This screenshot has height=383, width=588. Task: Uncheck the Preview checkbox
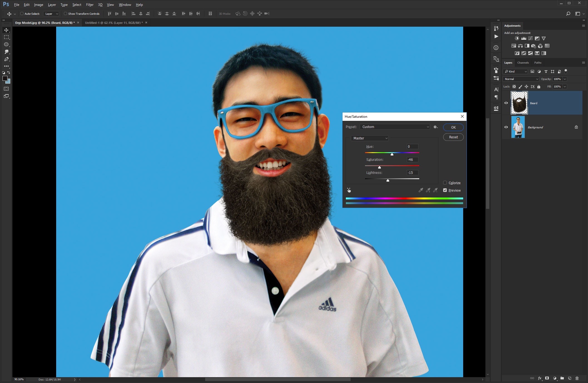pos(445,190)
